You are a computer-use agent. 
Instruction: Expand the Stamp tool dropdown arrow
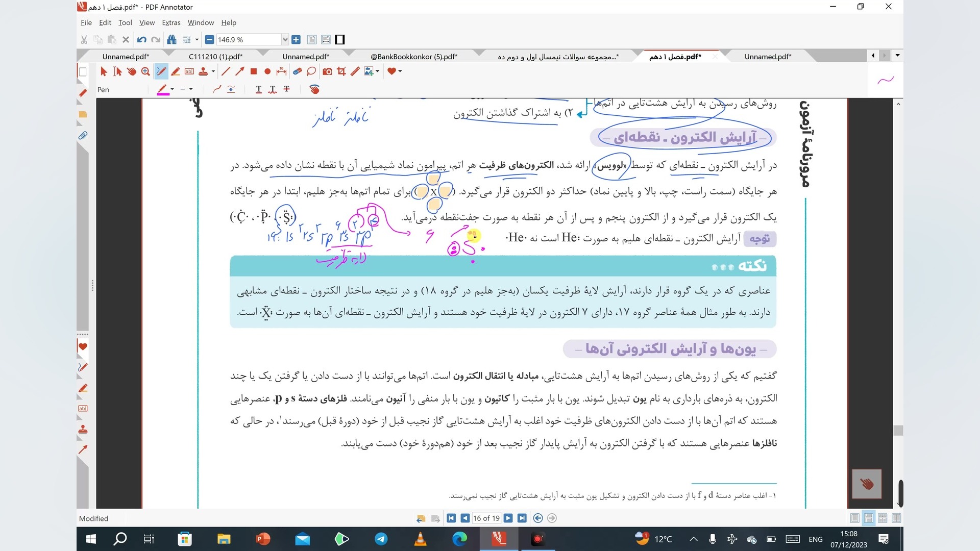pos(213,71)
